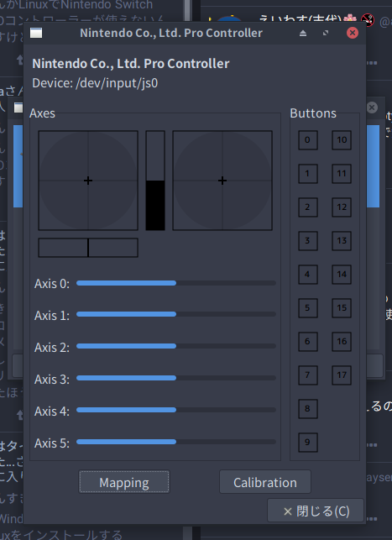Screen dimensions: 392x540
Task: Click button indicator 9
Action: pyautogui.click(x=308, y=442)
